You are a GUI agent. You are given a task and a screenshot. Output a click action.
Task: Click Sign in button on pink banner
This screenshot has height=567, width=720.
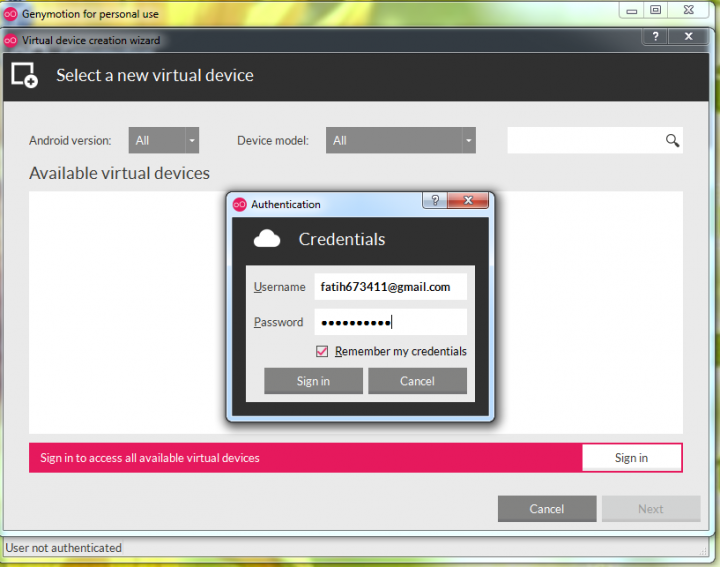(631, 458)
